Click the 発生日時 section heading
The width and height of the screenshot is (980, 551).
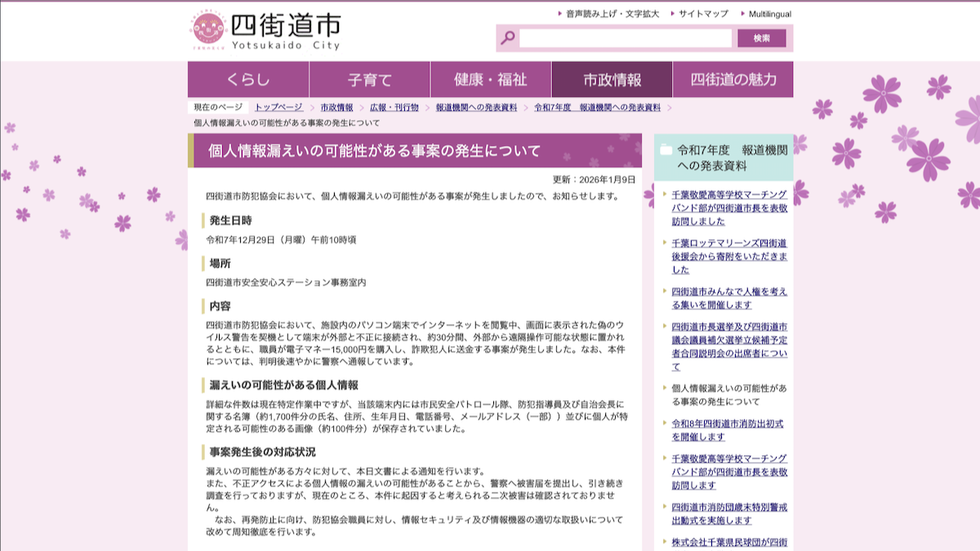(230, 220)
